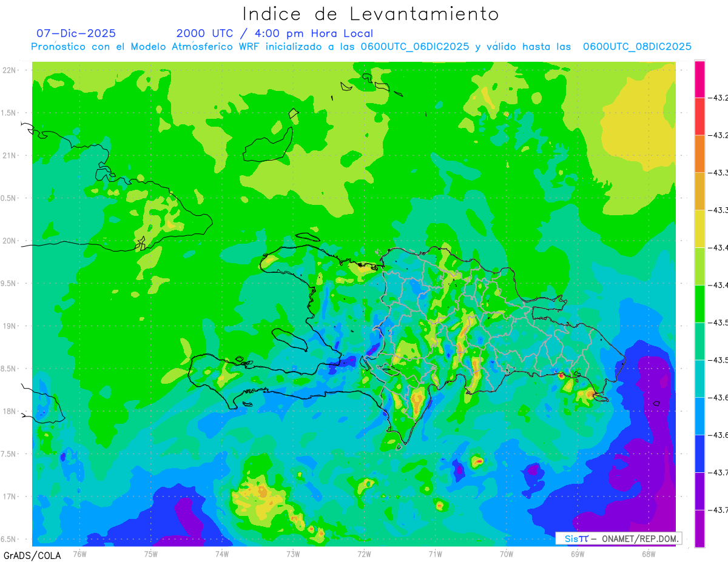Click the bright green swatch in the color bar
This screenshot has height=562, width=728.
(x=699, y=304)
